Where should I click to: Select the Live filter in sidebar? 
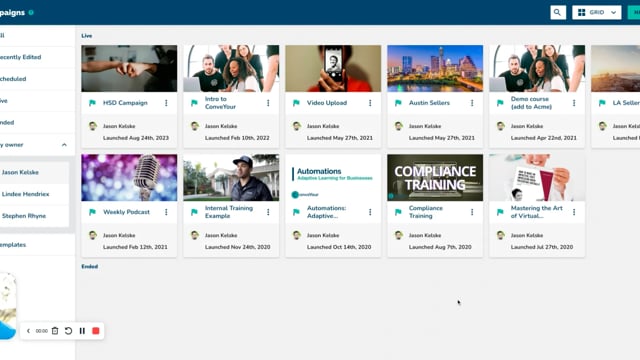click(x=37, y=101)
